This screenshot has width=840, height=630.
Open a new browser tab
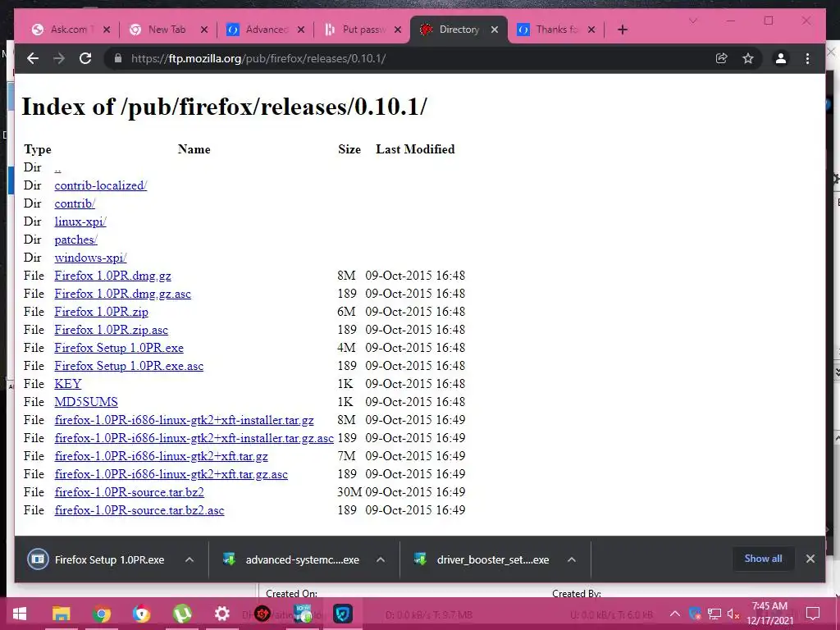click(622, 30)
